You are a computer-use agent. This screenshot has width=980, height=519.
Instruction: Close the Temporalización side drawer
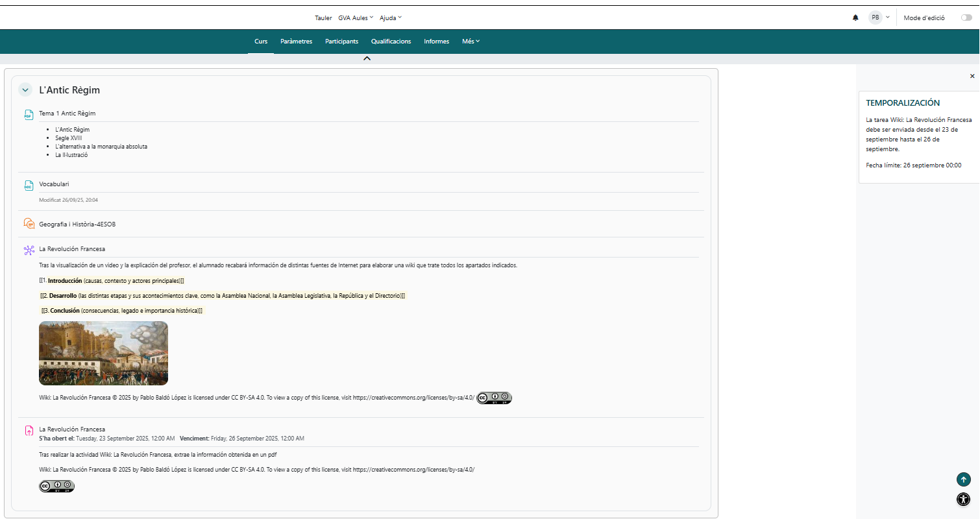(x=972, y=76)
